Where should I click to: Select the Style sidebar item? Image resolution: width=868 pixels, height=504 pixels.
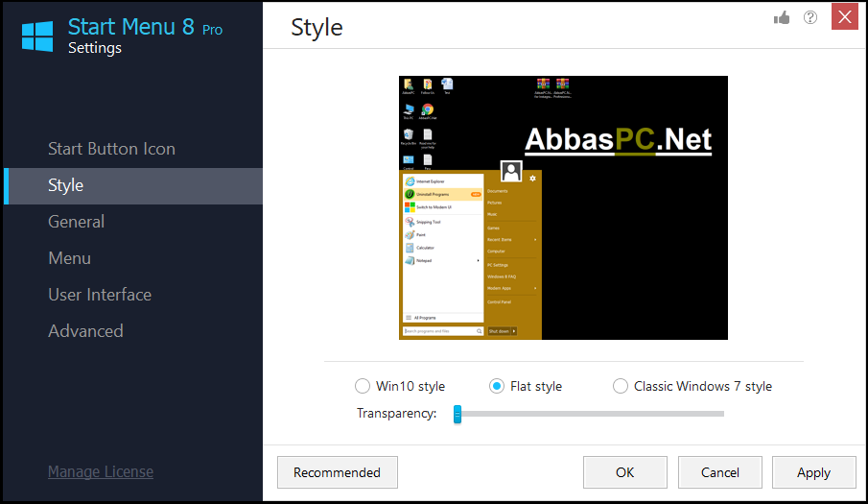pos(133,186)
